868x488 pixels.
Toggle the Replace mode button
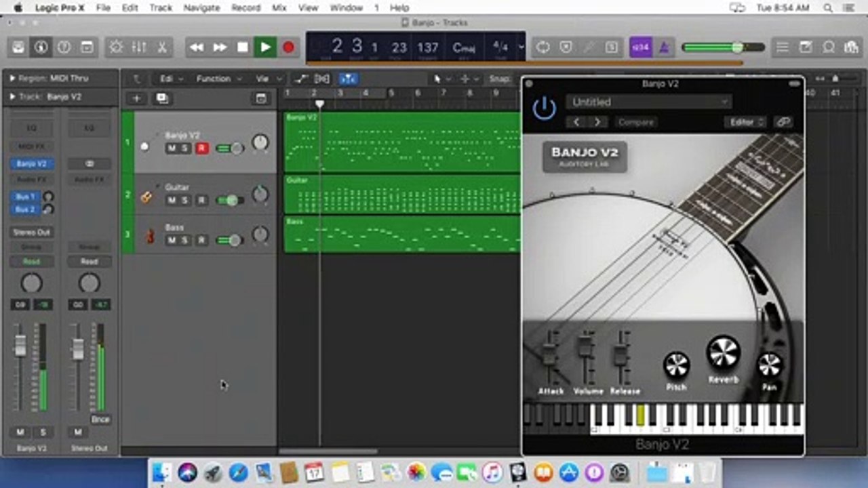566,47
